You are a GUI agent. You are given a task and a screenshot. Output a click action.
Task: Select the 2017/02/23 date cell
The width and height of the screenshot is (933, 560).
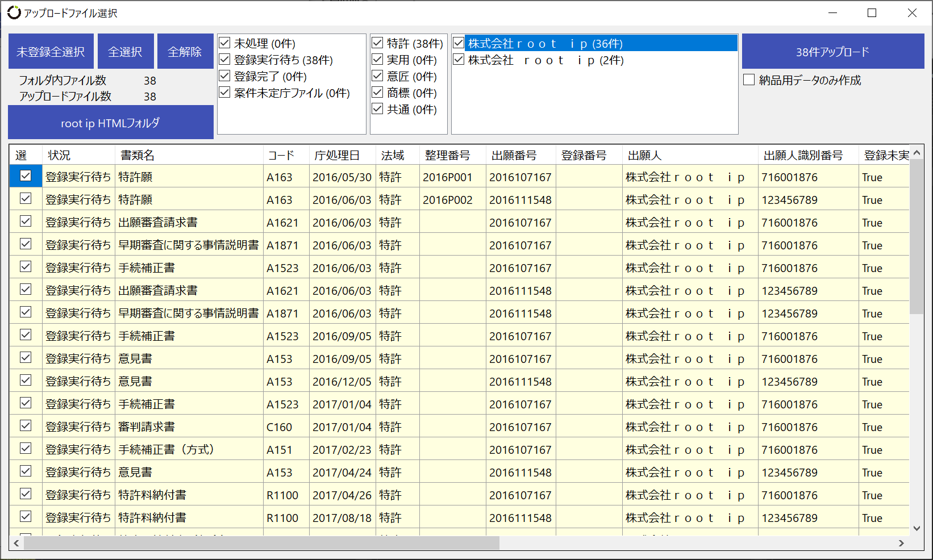click(343, 449)
